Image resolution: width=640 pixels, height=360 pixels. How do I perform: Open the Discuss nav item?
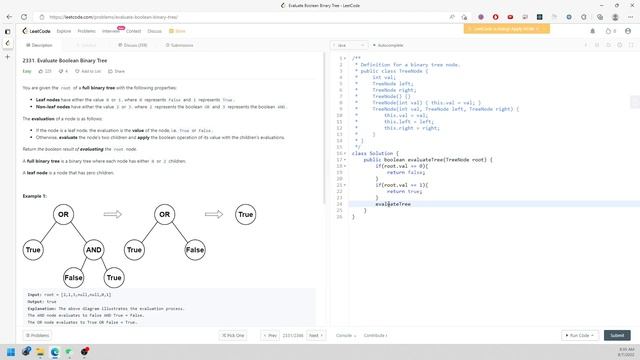[154, 31]
